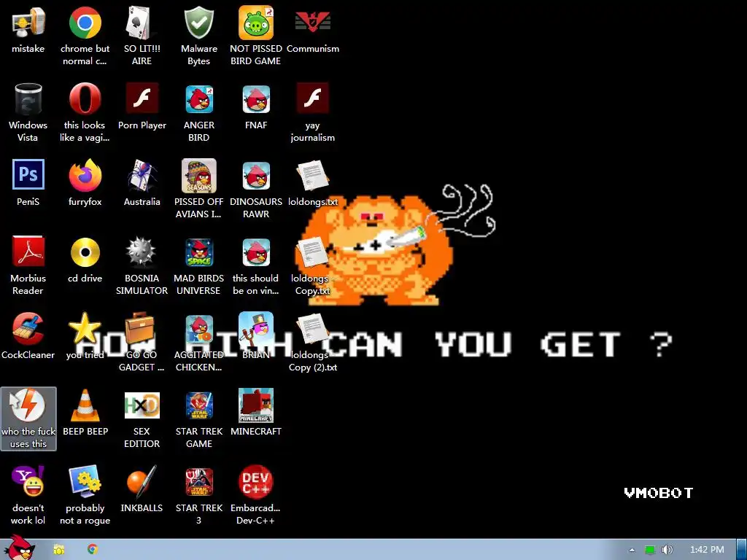Select the 'Windows Vista' recycle bin icon
747x560 pixels.
[x=28, y=99]
